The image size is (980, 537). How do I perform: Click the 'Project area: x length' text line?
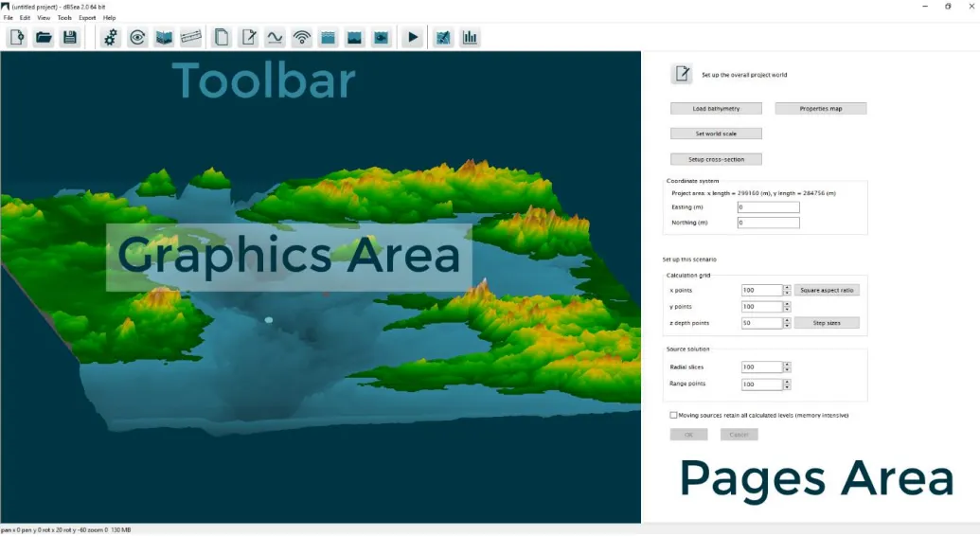pyautogui.click(x=753, y=193)
